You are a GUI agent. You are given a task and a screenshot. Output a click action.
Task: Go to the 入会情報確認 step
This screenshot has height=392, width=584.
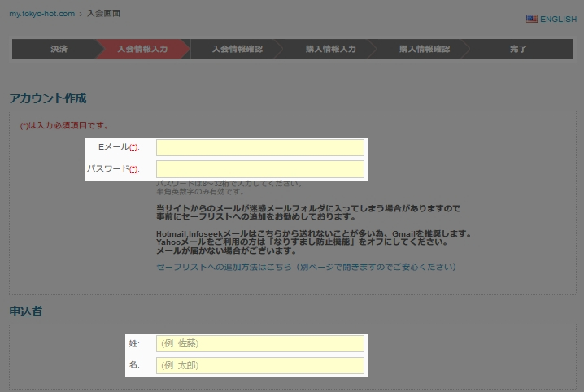[237, 50]
